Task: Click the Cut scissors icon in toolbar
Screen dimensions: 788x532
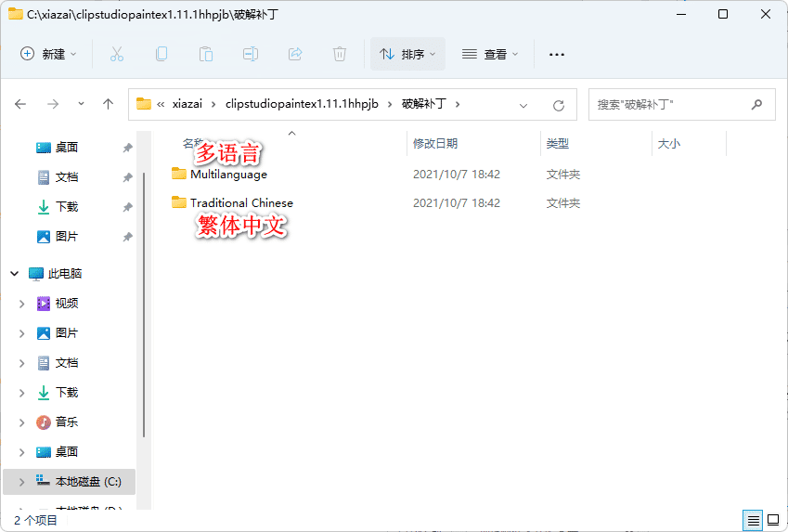Action: tap(117, 54)
